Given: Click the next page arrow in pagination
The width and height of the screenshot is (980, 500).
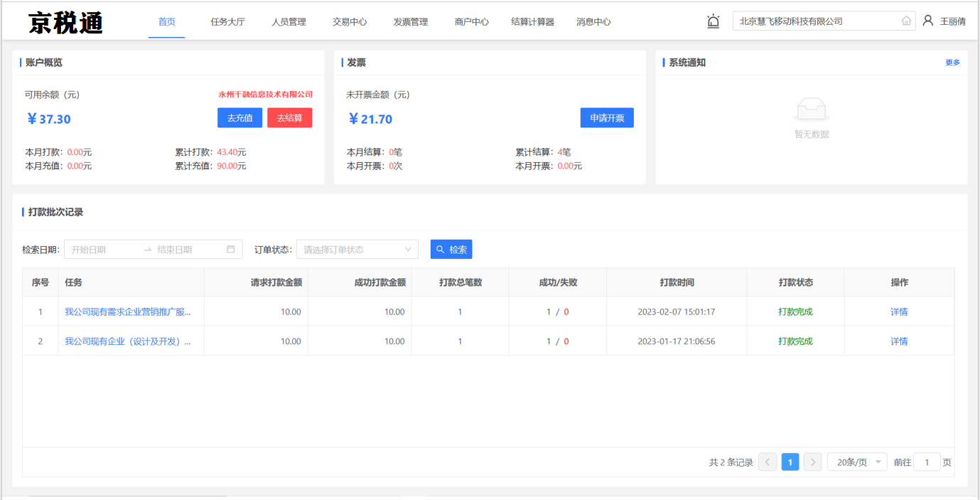Looking at the screenshot, I should 813,462.
